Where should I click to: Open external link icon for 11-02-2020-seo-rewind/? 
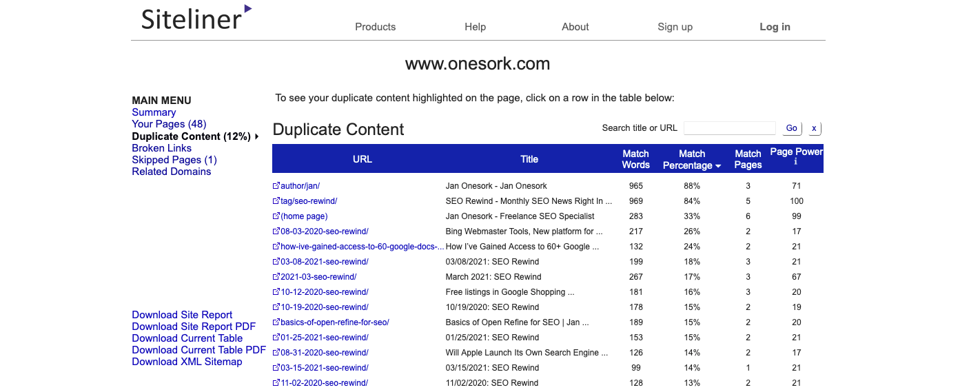pyautogui.click(x=276, y=383)
